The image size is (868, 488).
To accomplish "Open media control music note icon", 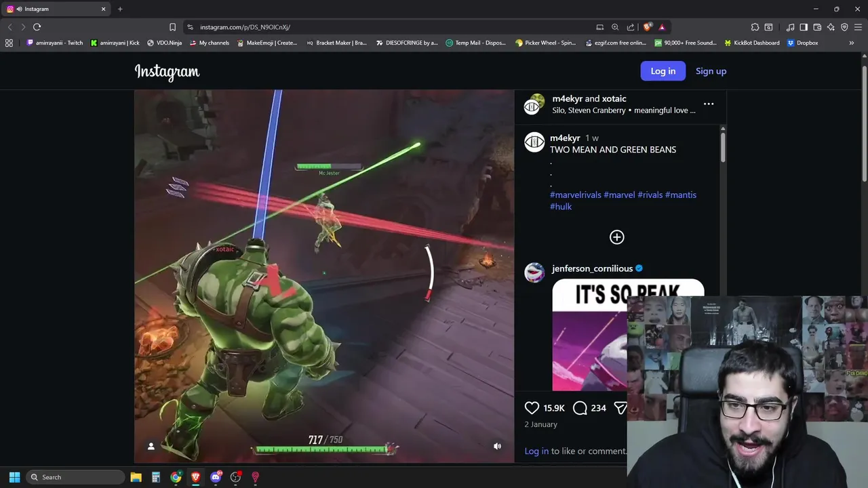I will (790, 27).
